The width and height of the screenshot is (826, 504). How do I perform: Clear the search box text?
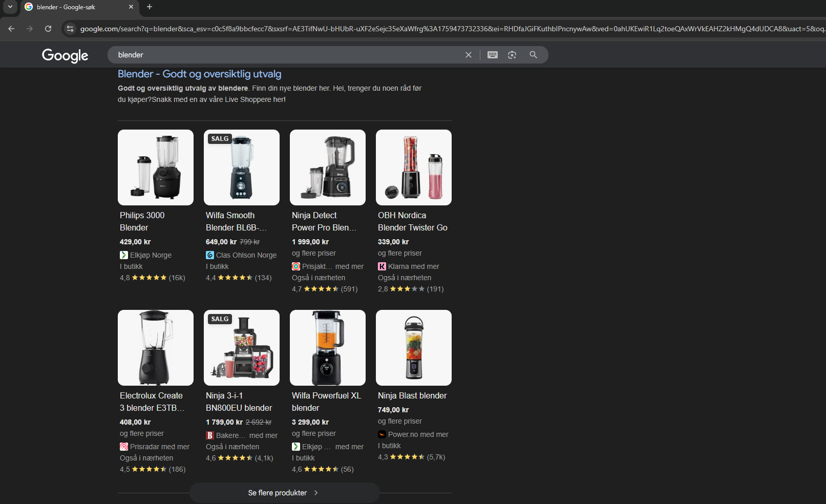[468, 55]
